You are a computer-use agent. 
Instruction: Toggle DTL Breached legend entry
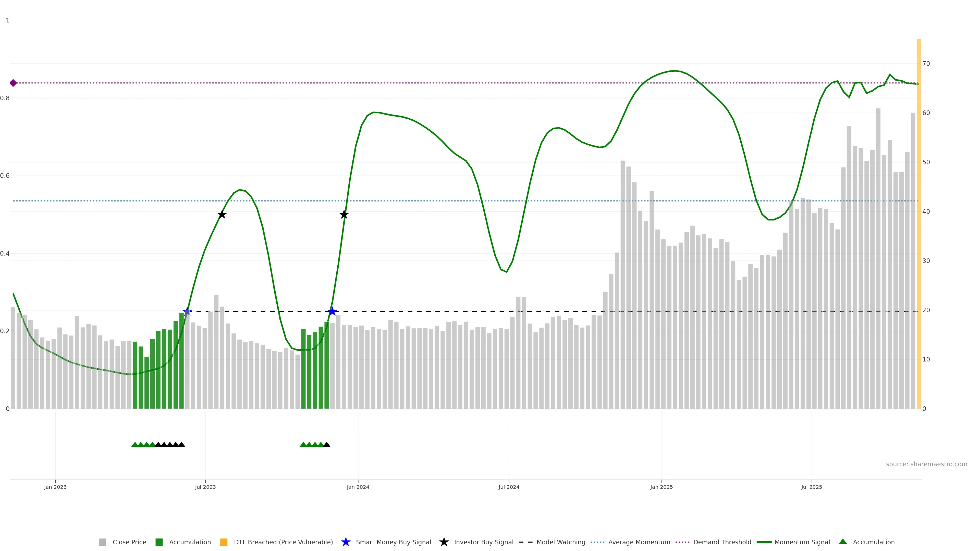[283, 542]
